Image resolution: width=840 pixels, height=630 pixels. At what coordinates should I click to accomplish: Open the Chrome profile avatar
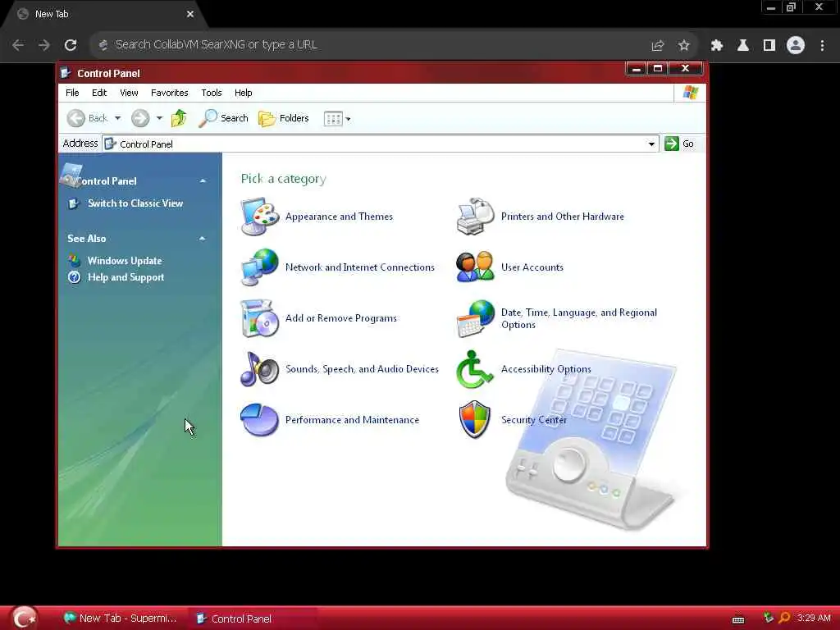click(796, 45)
